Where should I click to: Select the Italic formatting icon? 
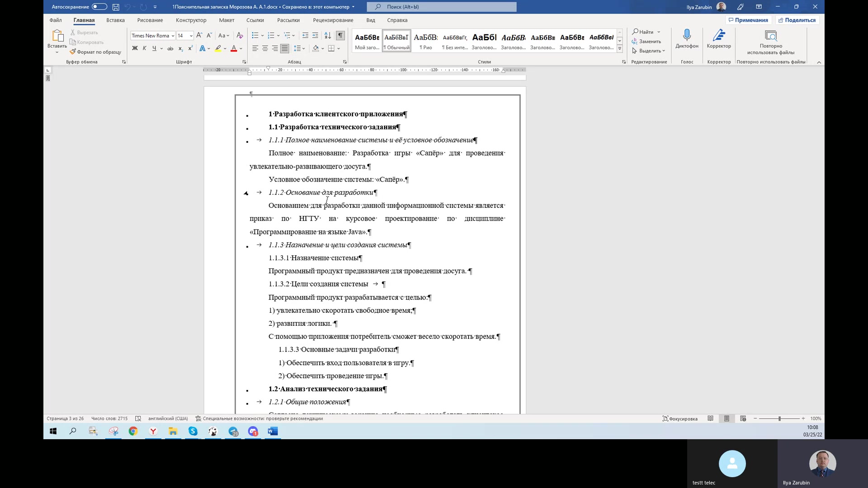pos(144,48)
